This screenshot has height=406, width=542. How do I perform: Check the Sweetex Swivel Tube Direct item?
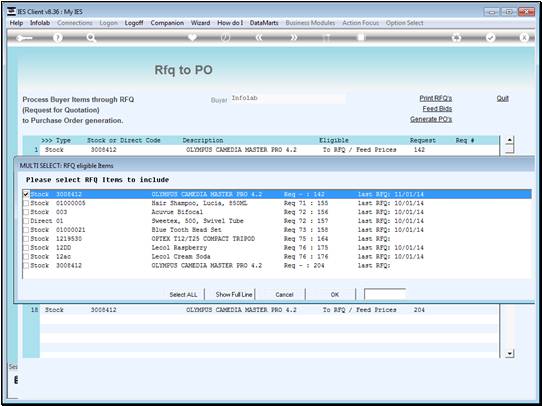click(x=26, y=221)
